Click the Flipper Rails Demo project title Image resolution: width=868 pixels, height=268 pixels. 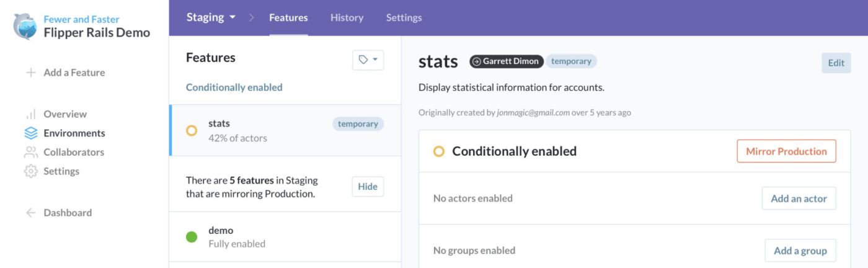(97, 33)
